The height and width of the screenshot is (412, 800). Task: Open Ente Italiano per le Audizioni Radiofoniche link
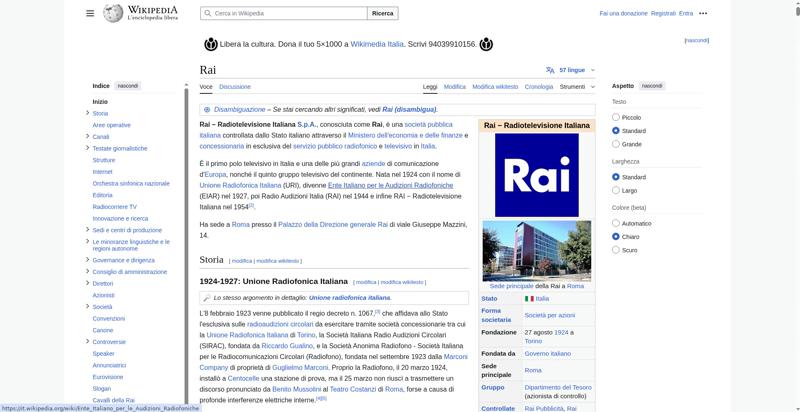[x=390, y=185]
